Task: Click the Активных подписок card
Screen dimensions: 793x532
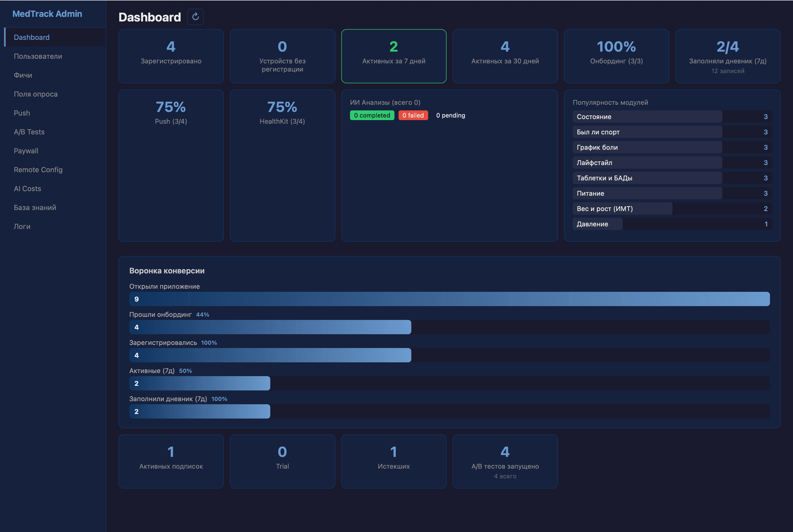Action: click(171, 461)
